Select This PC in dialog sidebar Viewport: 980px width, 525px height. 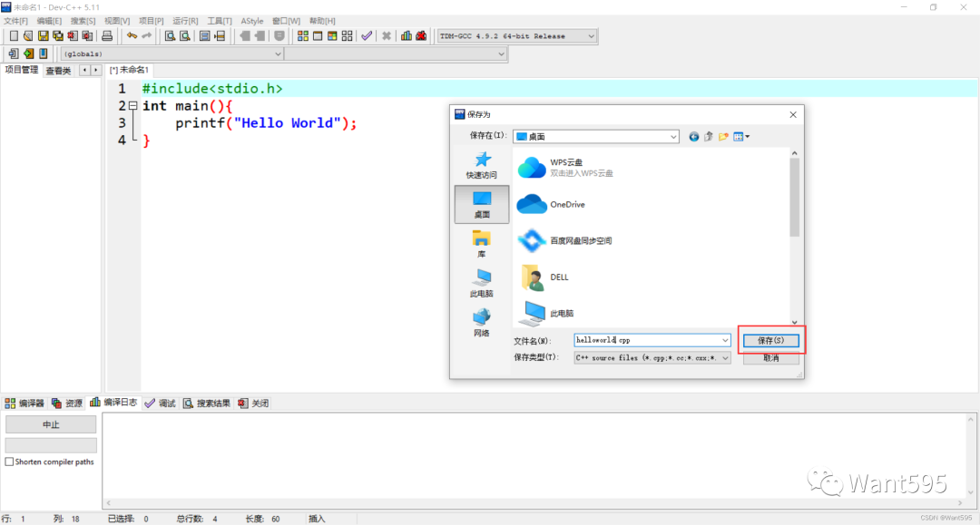(482, 284)
